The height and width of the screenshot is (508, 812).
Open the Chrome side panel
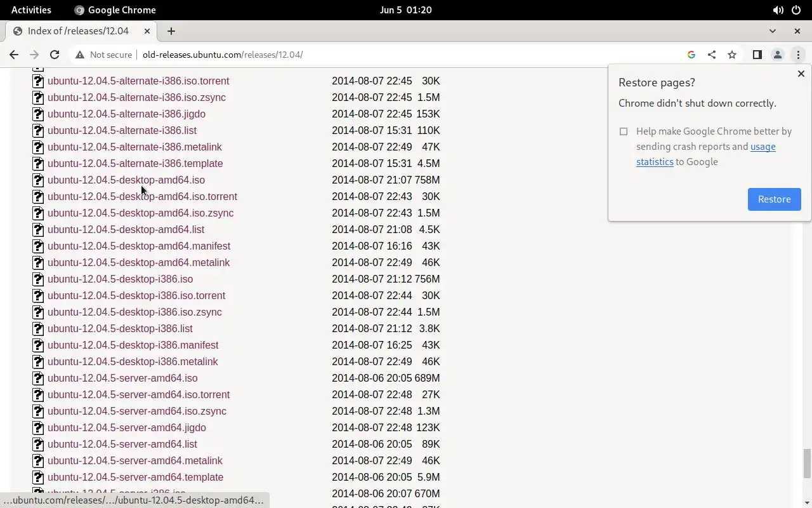tap(757, 55)
